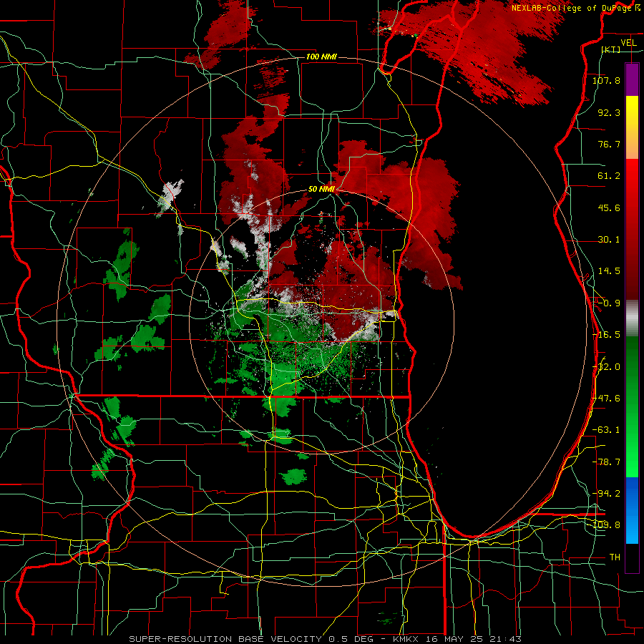Click the 92.3 scale value
This screenshot has height=644, width=644.
[x=609, y=112]
